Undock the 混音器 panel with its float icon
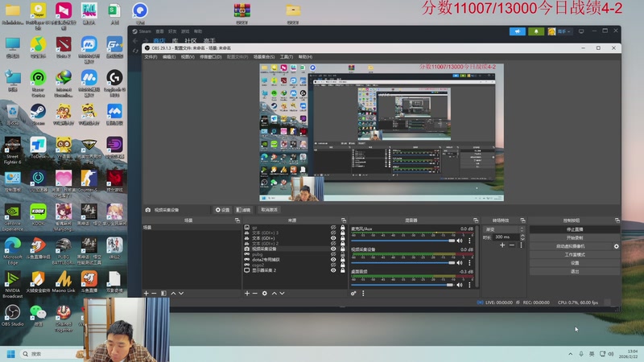The width and height of the screenshot is (644, 362). [476, 220]
